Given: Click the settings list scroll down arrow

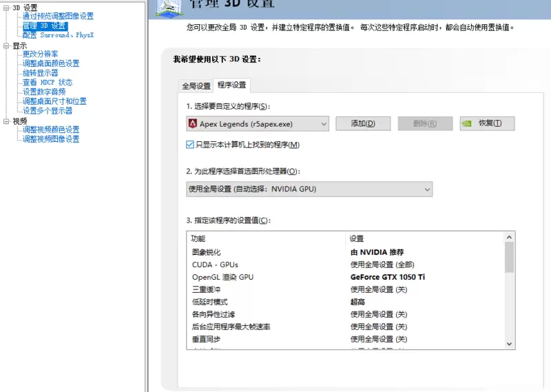Looking at the screenshot, I should pos(509,344).
